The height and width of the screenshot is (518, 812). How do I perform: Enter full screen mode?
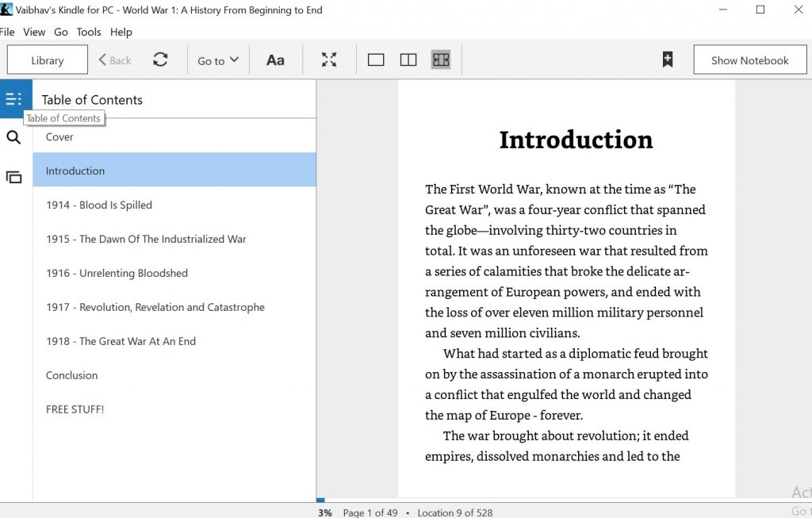[x=329, y=60]
